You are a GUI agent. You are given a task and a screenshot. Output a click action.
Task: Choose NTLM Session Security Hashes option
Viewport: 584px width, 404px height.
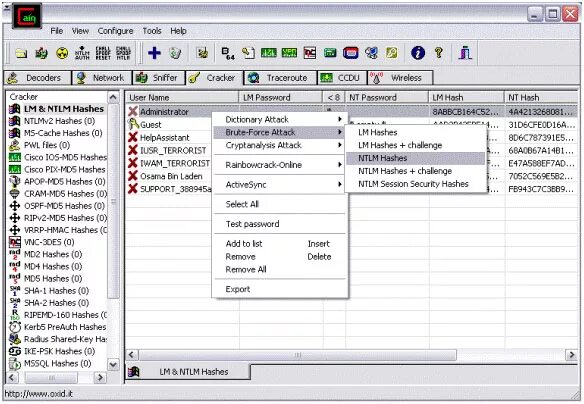[x=416, y=184]
